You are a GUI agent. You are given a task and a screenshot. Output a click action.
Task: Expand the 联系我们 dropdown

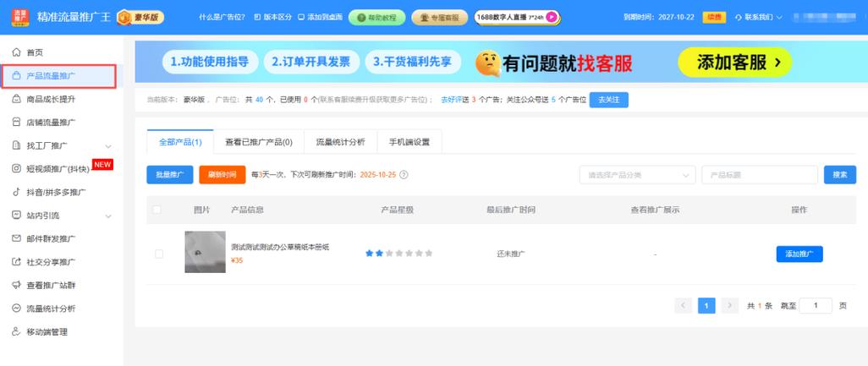click(758, 17)
